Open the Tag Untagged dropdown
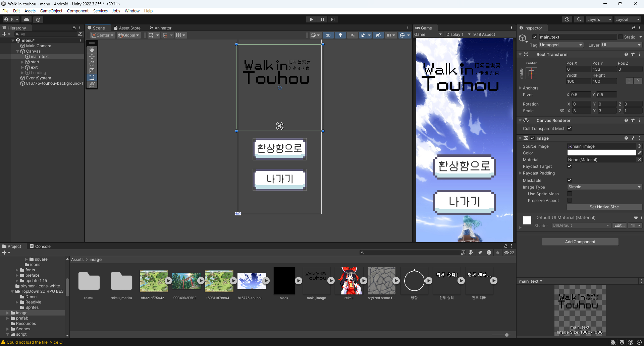Viewport: 644px width, 346px height. (561, 45)
